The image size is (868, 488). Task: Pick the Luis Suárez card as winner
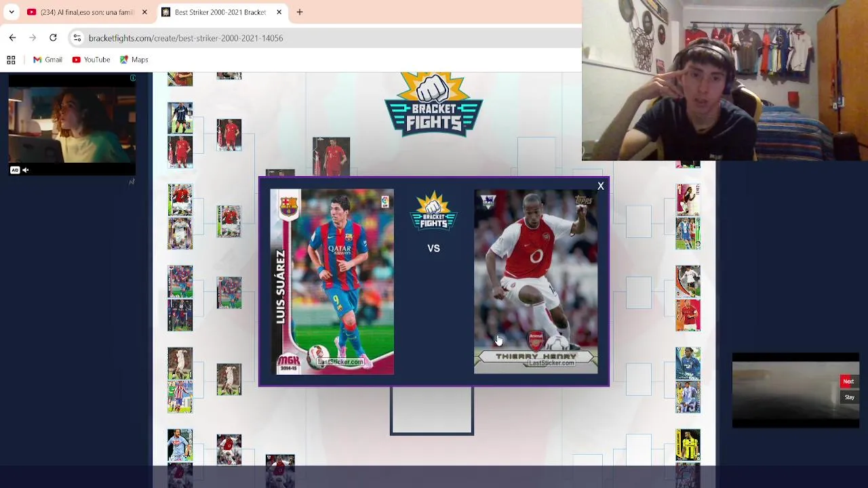point(332,282)
